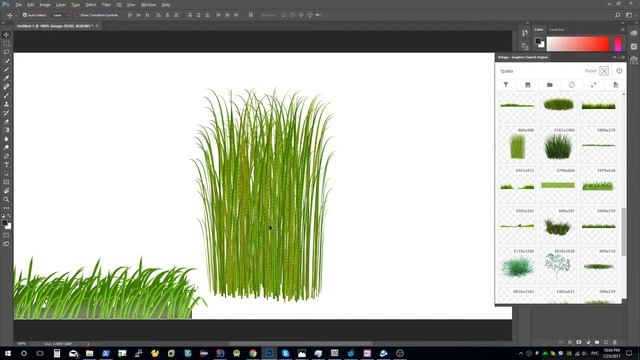Click the Artage filter funnel icon
The width and height of the screenshot is (640, 360).
(506, 84)
